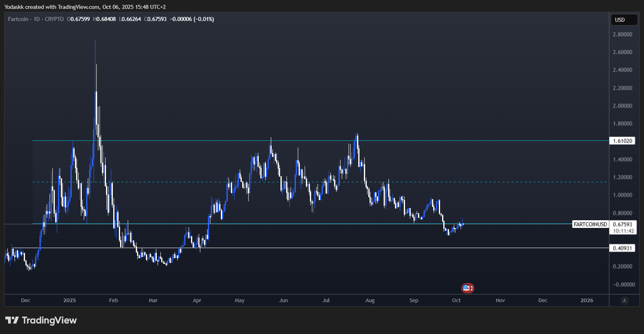The height and width of the screenshot is (334, 644).
Task: Click the 2.20000 price axis label
Action: [x=623, y=88]
